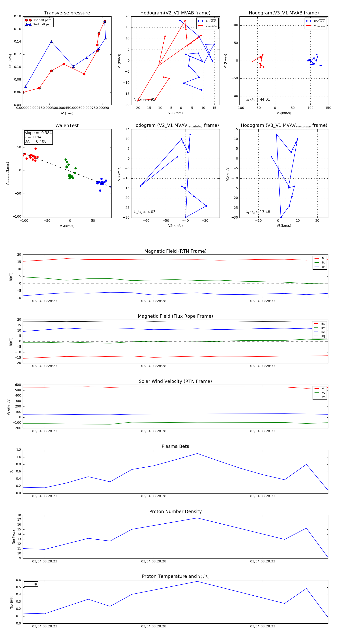Click the 'Hodogram(V2_V1 MVAB frame)' title

coord(175,13)
